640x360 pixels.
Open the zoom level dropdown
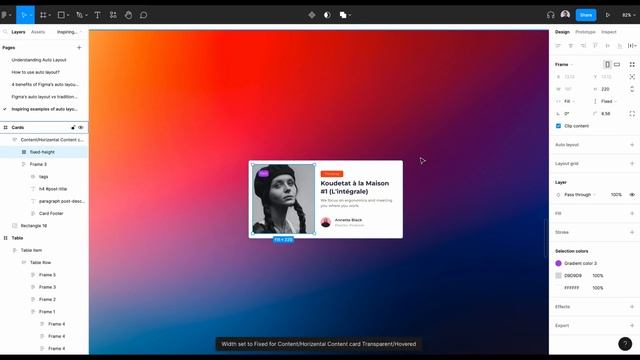point(629,15)
